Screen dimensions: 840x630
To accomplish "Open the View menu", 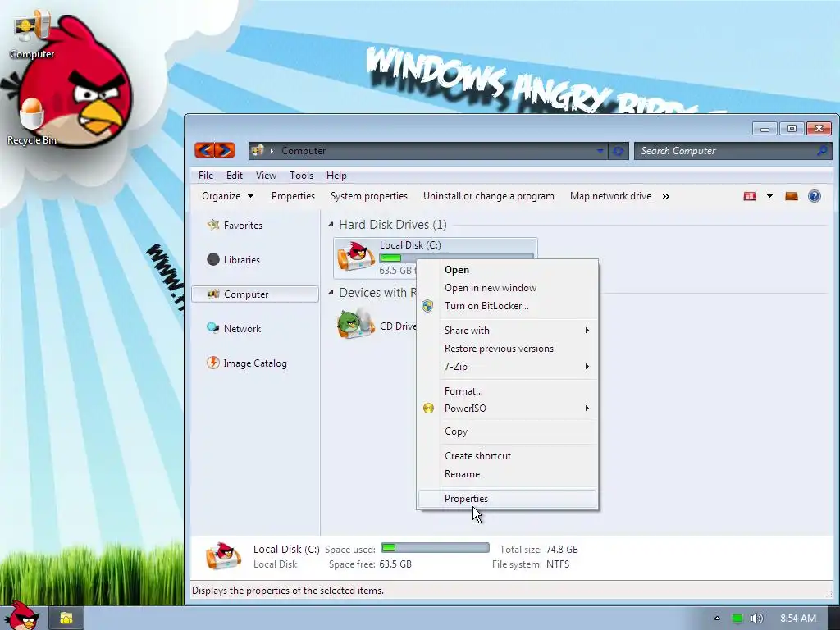I will (x=266, y=176).
